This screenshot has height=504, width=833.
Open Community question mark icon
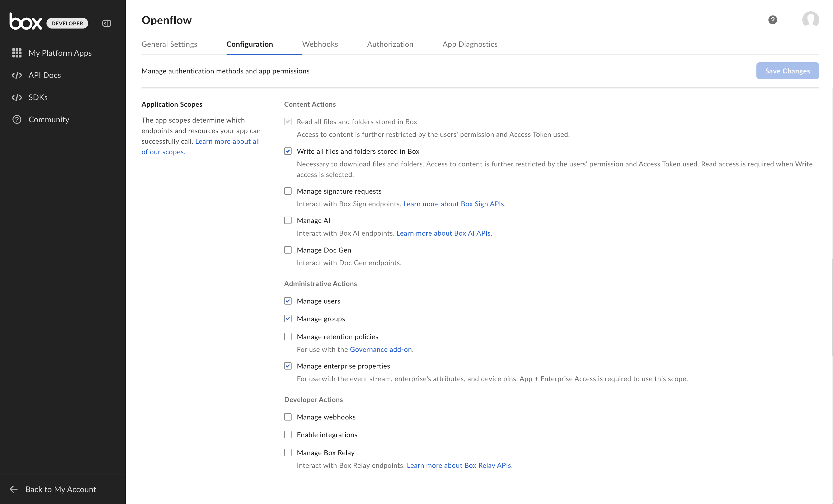[x=17, y=120]
